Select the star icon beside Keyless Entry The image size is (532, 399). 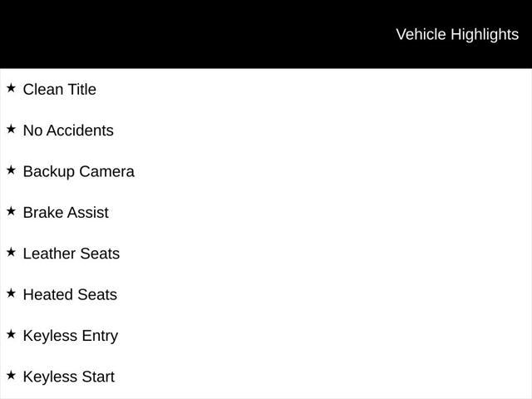point(11,334)
